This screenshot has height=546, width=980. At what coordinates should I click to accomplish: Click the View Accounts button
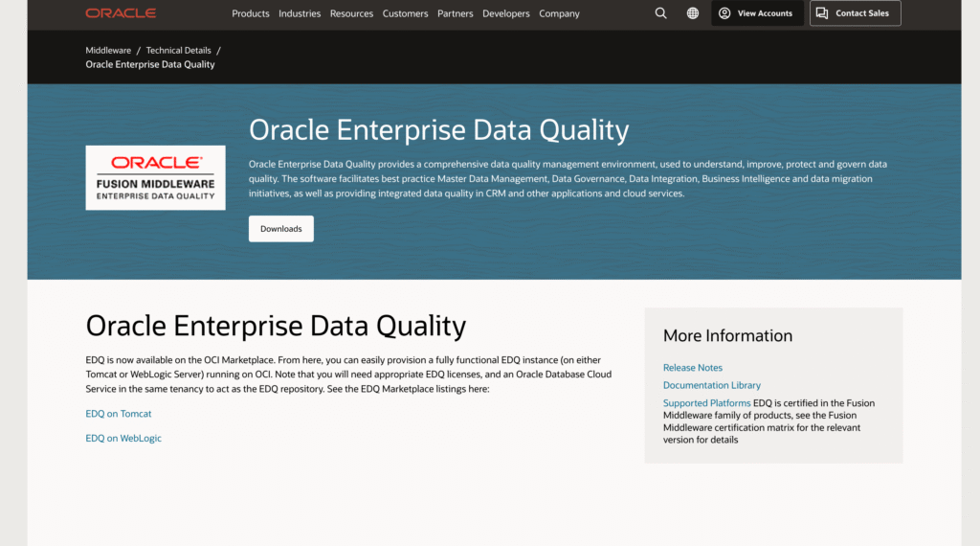pos(757,13)
